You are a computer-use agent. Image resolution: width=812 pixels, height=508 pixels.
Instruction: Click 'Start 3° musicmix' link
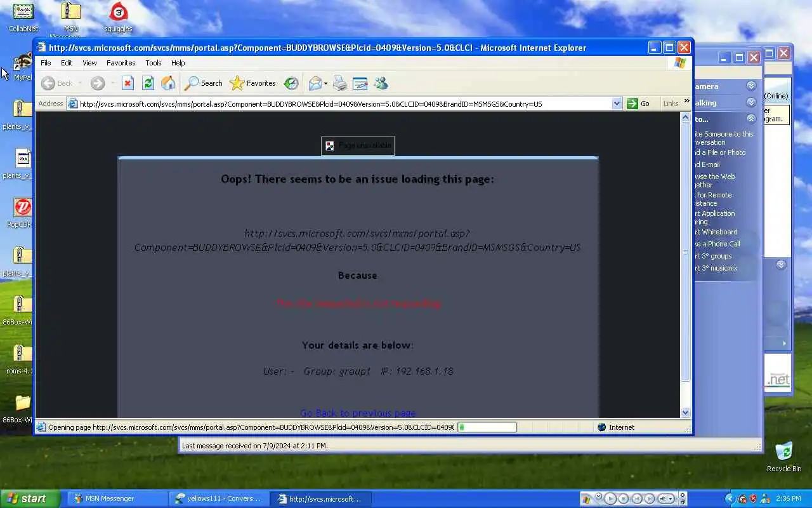pos(716,268)
